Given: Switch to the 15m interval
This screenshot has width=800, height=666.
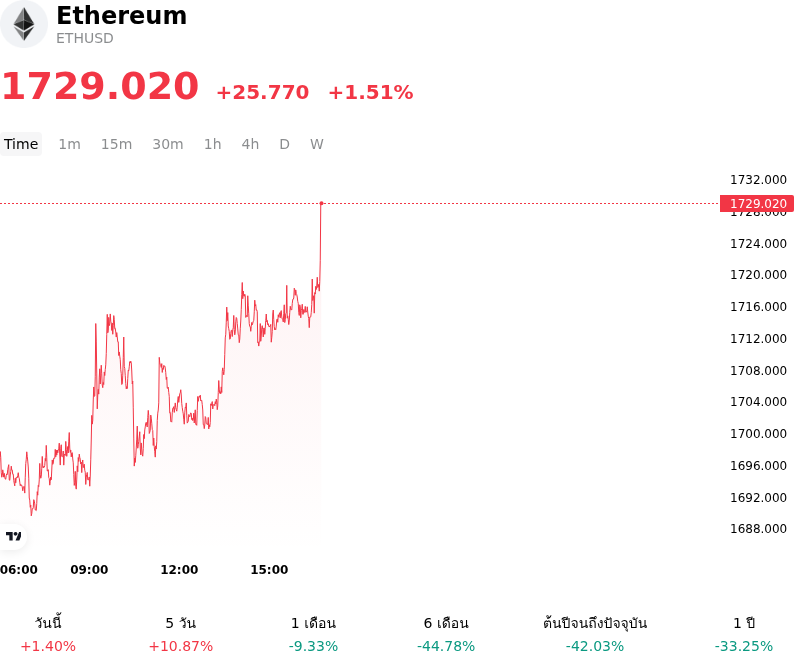Looking at the screenshot, I should 116,144.
